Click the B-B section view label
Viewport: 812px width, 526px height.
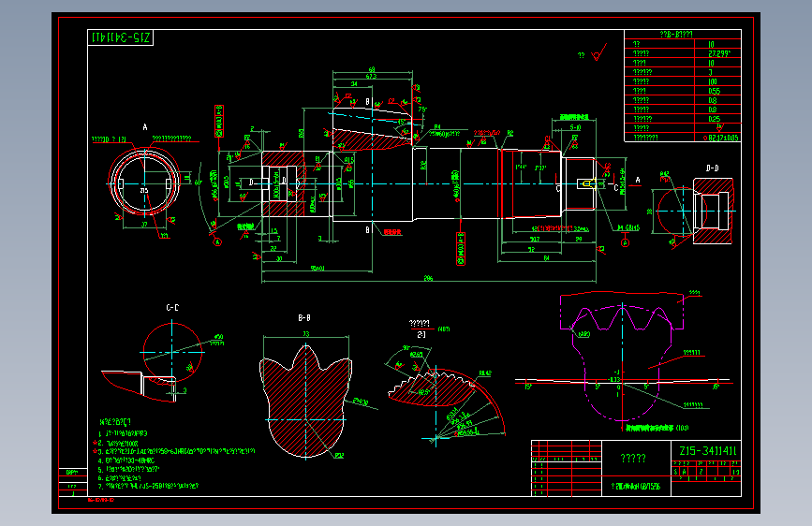(304, 318)
